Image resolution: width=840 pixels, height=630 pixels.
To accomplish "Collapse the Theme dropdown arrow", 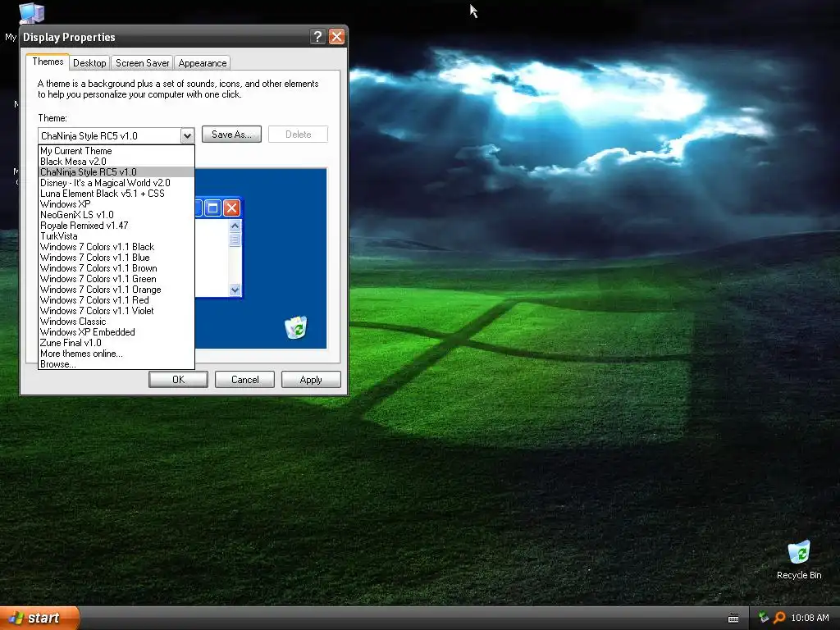I will [187, 135].
